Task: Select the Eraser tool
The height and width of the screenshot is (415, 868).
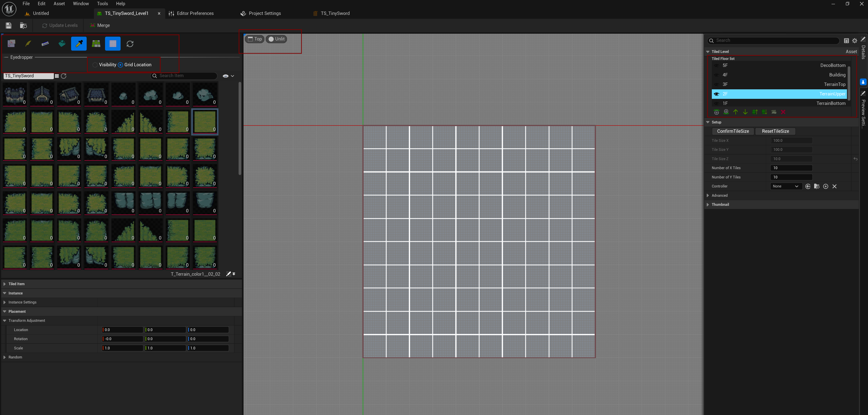Action: pos(45,43)
